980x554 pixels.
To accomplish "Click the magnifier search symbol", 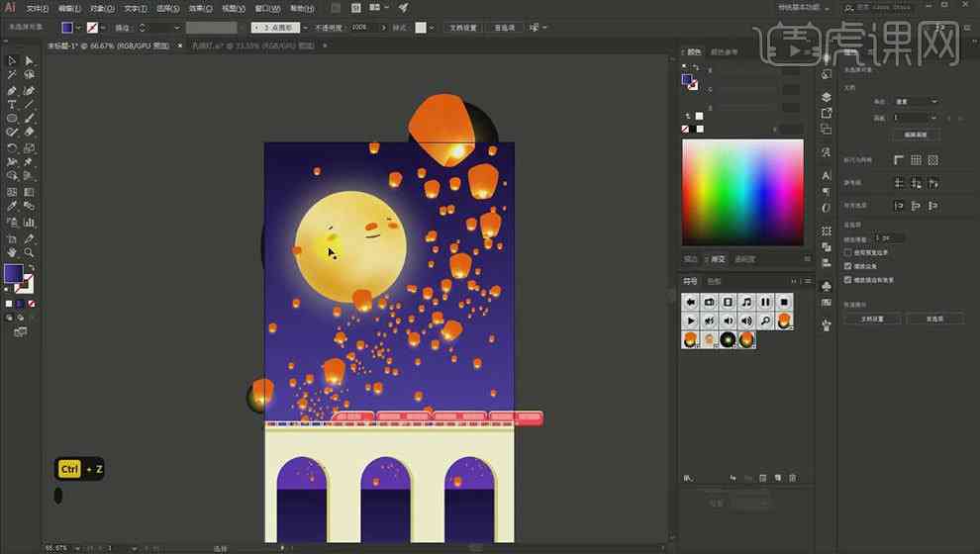I will pos(765,322).
